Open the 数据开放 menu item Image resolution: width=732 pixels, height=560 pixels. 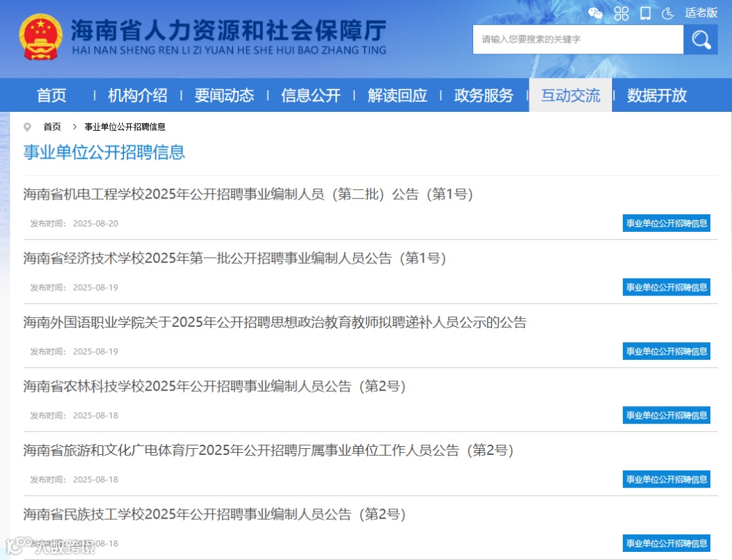tap(657, 96)
